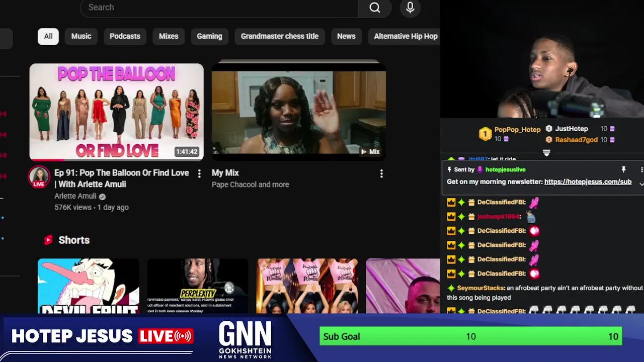Select the Gaming filter chip
Screen dimensions: 644x362
pos(209,36)
